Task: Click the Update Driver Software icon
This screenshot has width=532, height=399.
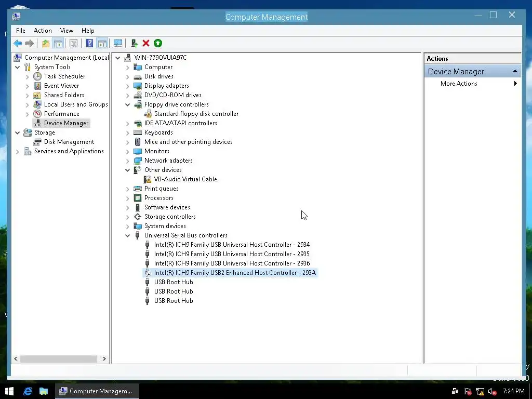Action: pos(135,44)
